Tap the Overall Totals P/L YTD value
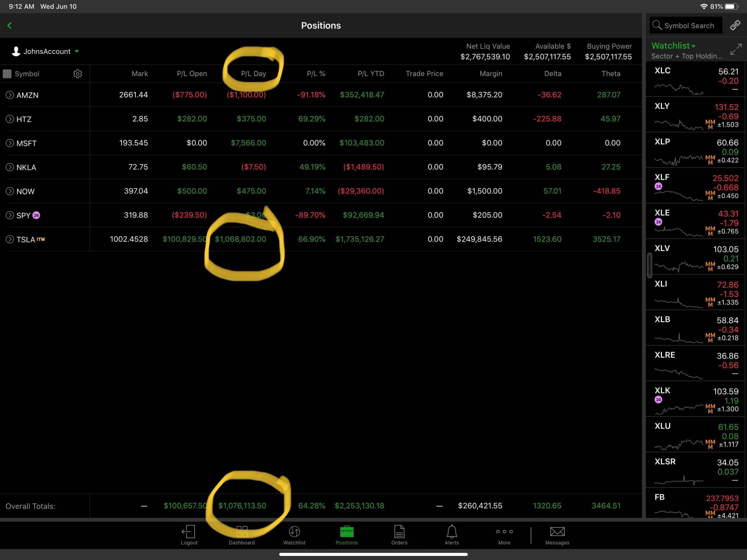This screenshot has width=747, height=560. coord(359,506)
